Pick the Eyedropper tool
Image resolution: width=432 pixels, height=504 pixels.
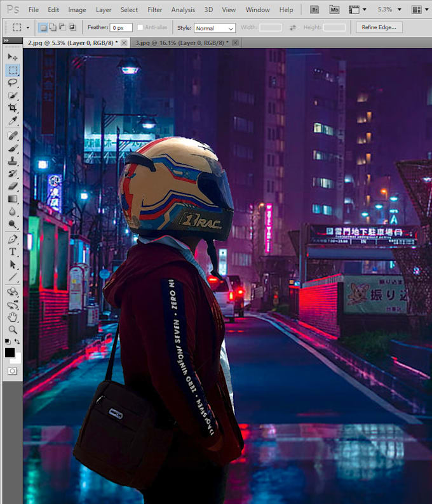[x=13, y=121]
